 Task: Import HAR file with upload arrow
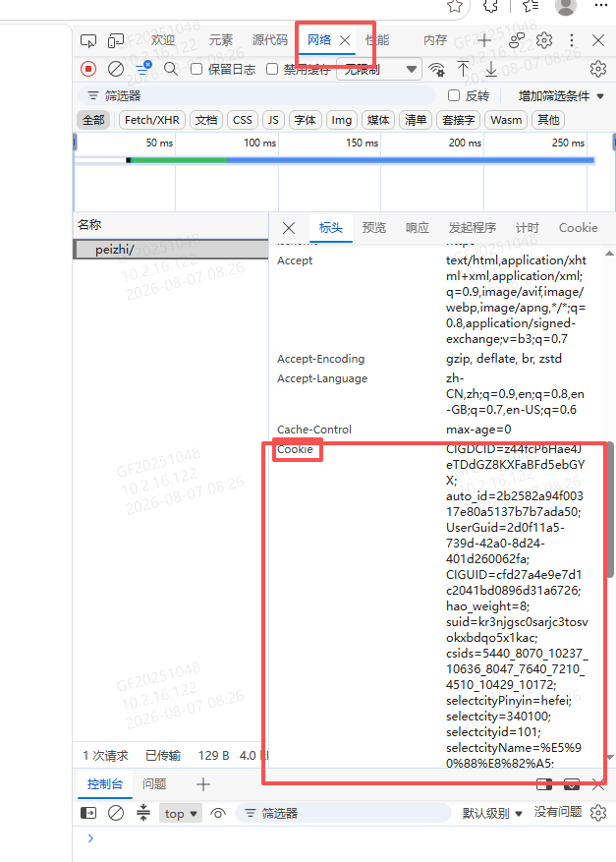pyautogui.click(x=464, y=69)
